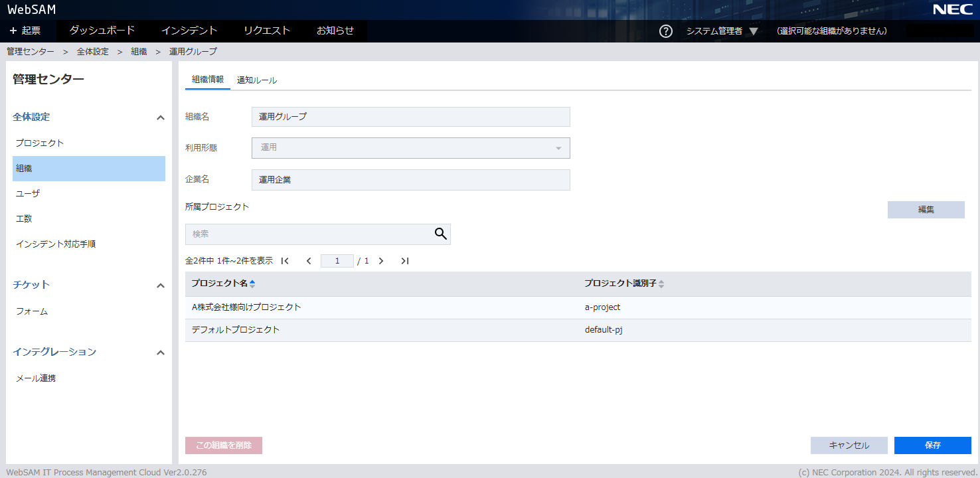Sort by プロジェクト識別子 column sort icon

pyautogui.click(x=661, y=283)
